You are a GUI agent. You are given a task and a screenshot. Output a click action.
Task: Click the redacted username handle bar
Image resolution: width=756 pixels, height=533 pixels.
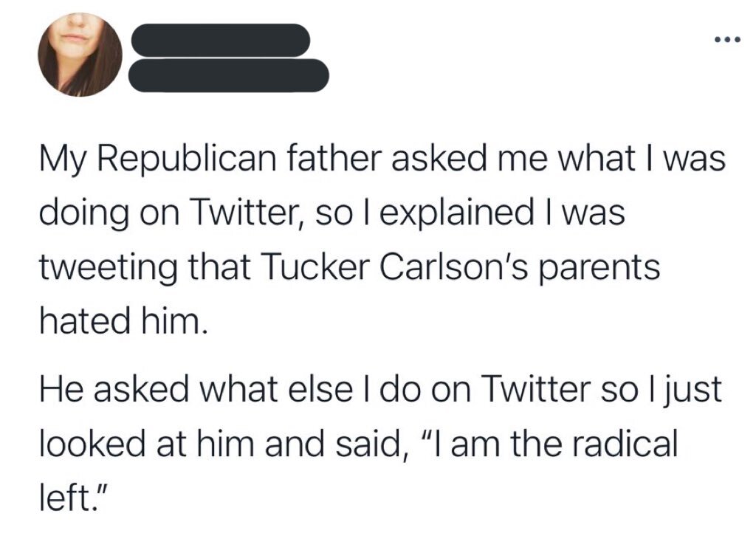(228, 73)
